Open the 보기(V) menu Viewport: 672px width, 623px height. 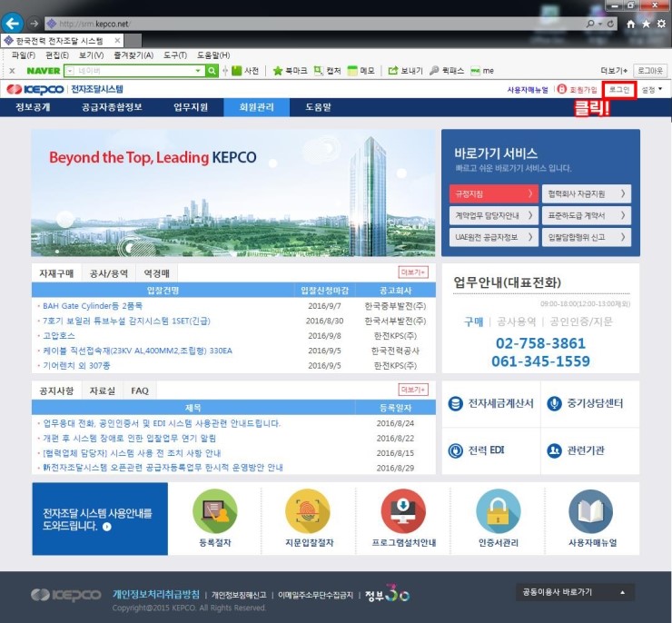(x=92, y=55)
